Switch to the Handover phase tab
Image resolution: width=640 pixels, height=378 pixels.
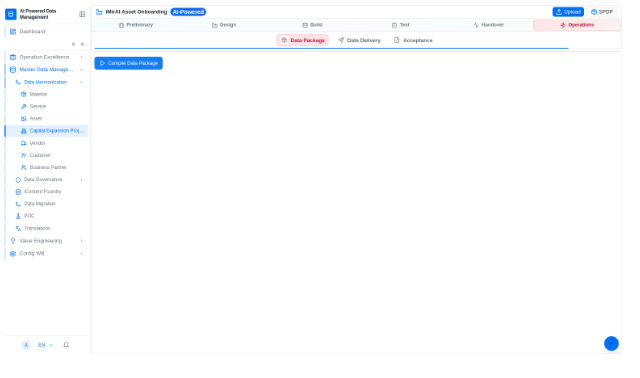[489, 25]
